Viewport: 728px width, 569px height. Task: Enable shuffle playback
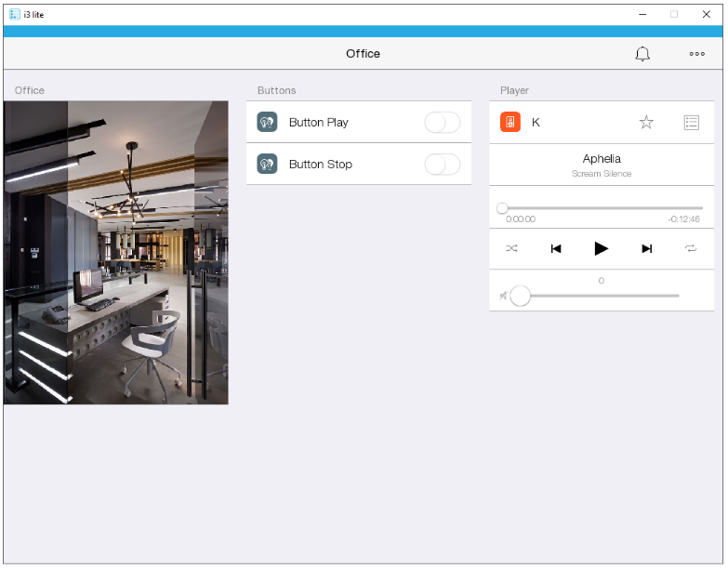[x=512, y=248]
